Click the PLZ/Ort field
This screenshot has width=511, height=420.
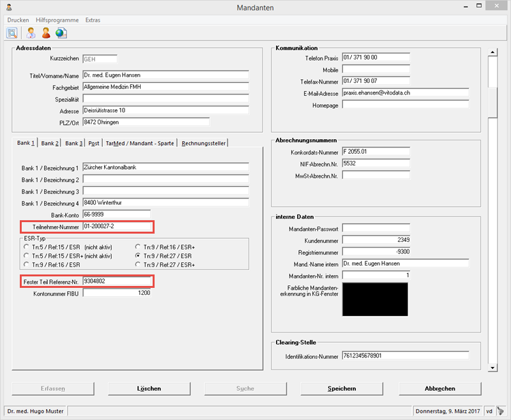click(x=146, y=122)
